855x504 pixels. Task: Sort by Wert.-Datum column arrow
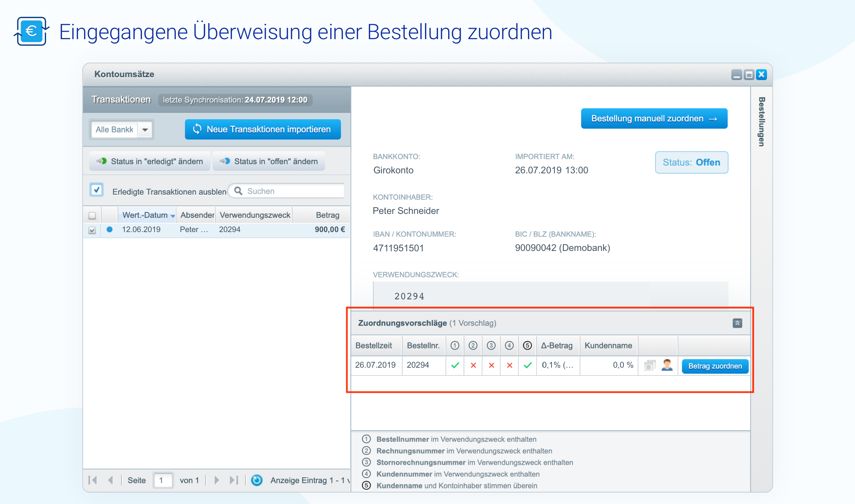coord(173,216)
